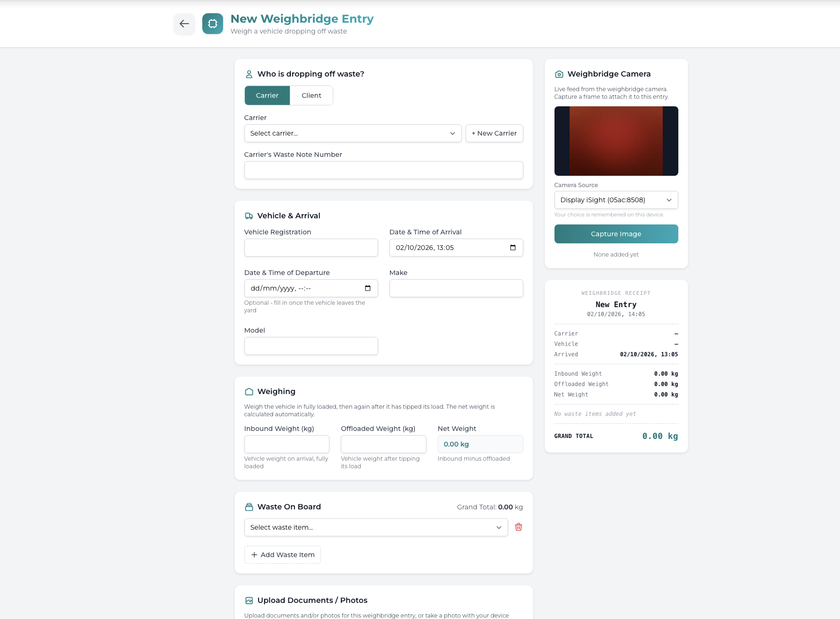Click the Vehicle Registration input field
The image size is (840, 619).
click(x=311, y=248)
